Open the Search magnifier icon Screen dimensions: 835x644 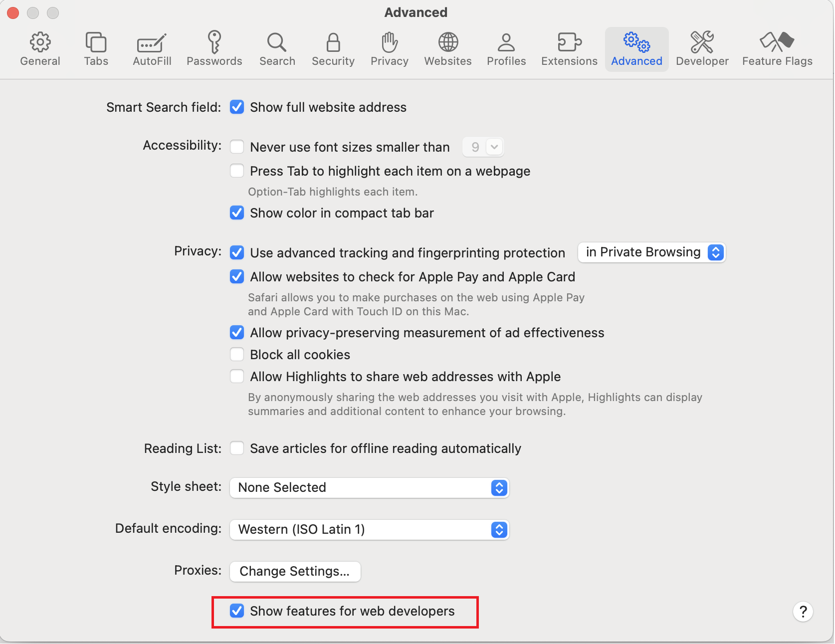277,42
